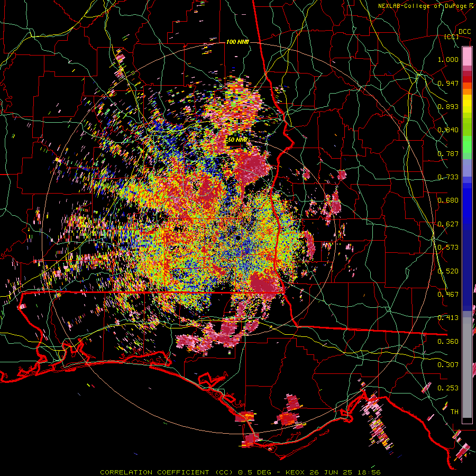Image resolution: width=476 pixels, height=476 pixels.
Task: Select the 0.467 scale value label
Action: tap(448, 295)
